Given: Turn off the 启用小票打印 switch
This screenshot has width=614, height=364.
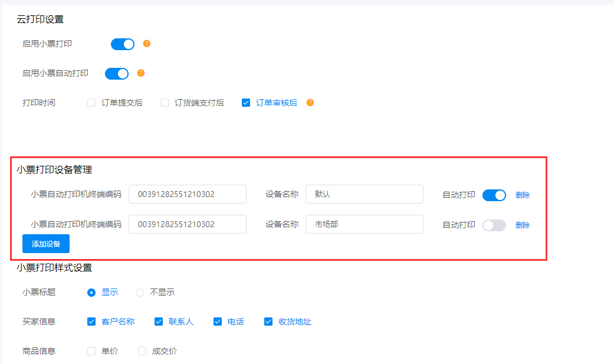Looking at the screenshot, I should 123,44.
